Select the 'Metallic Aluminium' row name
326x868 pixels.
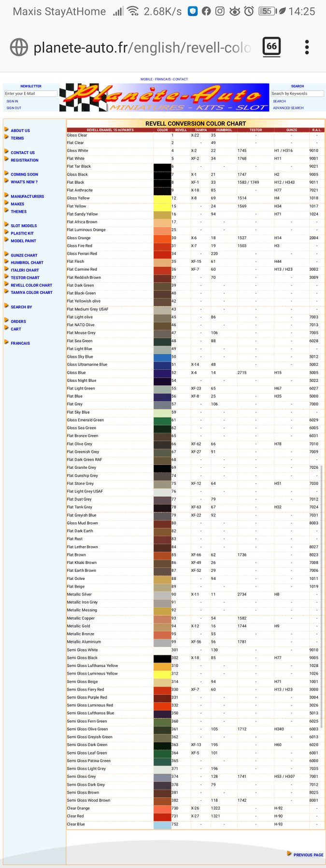tap(84, 642)
